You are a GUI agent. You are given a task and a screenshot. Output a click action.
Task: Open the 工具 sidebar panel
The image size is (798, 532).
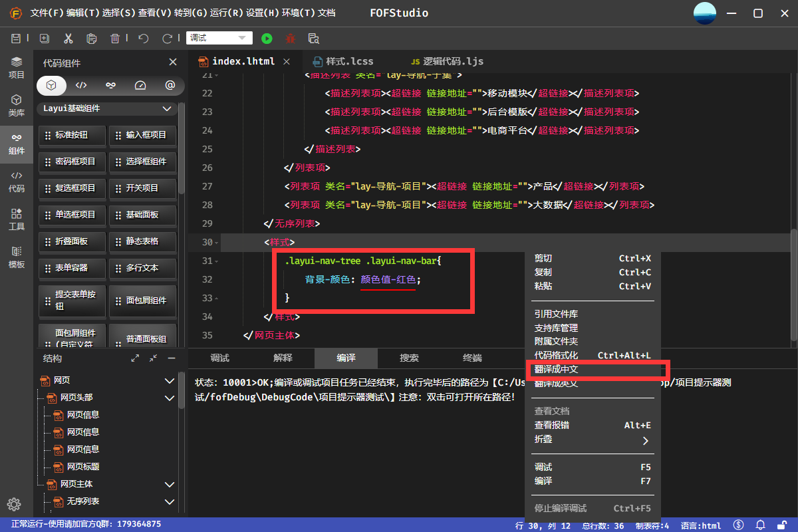[x=17, y=219]
